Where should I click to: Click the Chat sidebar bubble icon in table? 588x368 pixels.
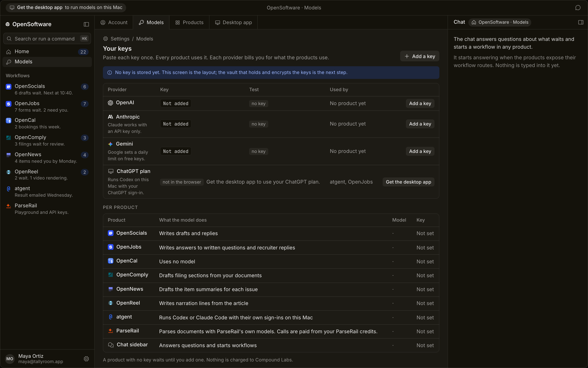(111, 345)
